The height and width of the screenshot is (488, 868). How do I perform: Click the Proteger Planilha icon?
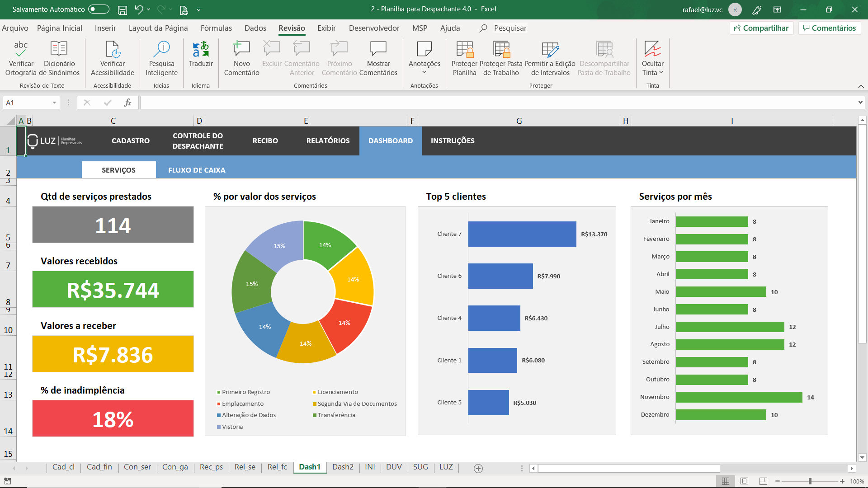(x=465, y=49)
